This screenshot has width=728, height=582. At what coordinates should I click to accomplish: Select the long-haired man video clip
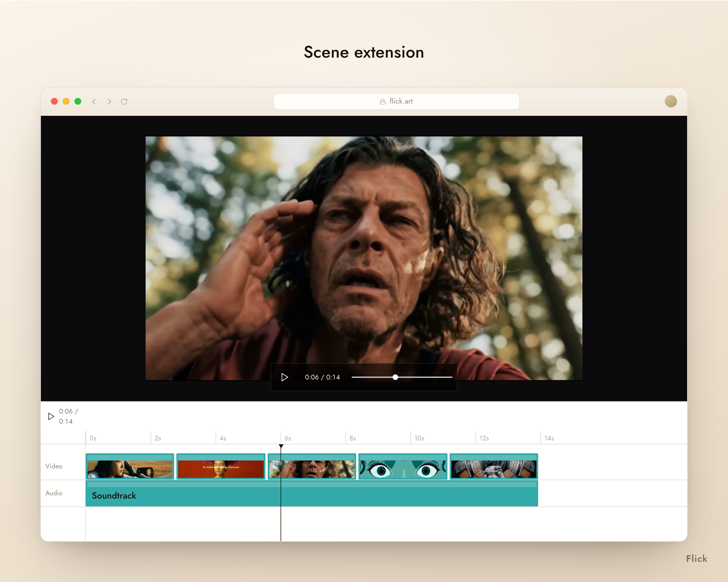coord(312,466)
